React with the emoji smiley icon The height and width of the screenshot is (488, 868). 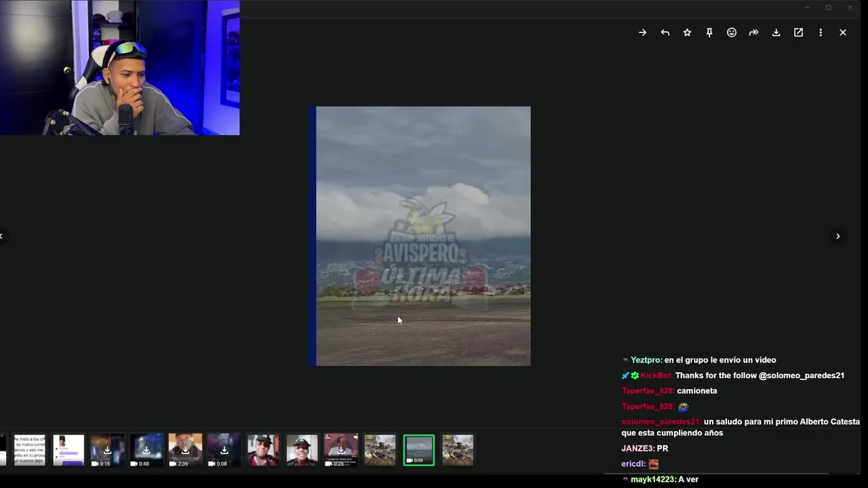732,33
